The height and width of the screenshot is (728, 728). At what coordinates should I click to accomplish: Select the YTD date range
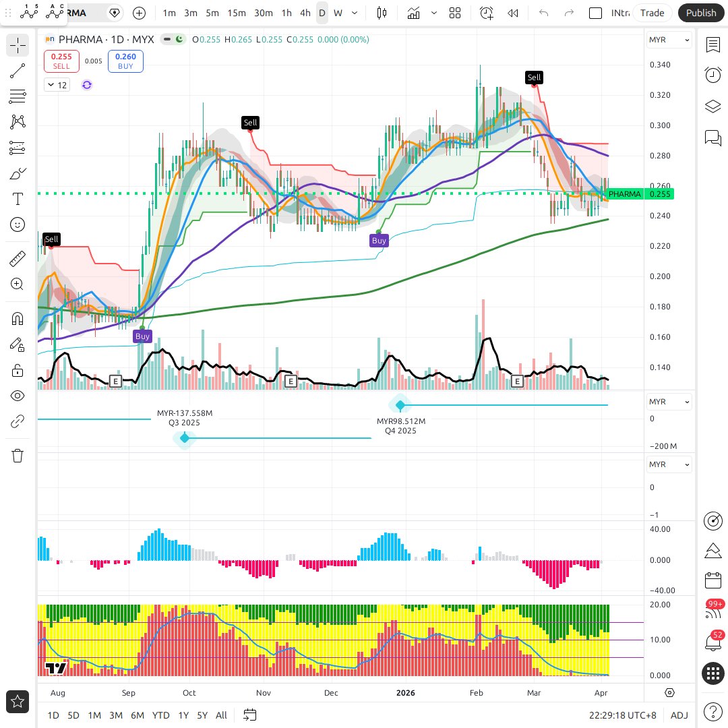point(160,715)
